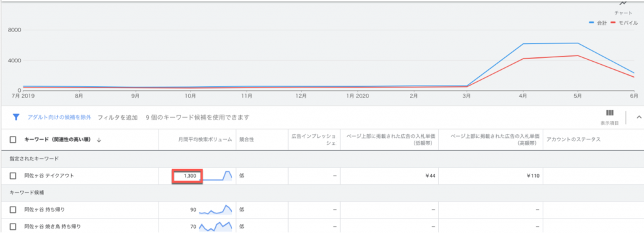644x233 pixels.
Task: Click keyword text 阿佐ヶ谷 テイクアウト
Action: coord(49,176)
